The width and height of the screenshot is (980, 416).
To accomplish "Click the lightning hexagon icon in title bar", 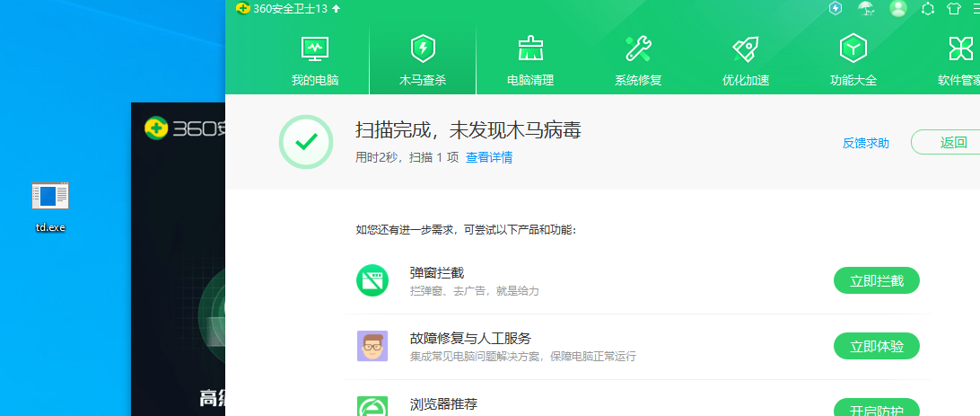I will 836,9.
